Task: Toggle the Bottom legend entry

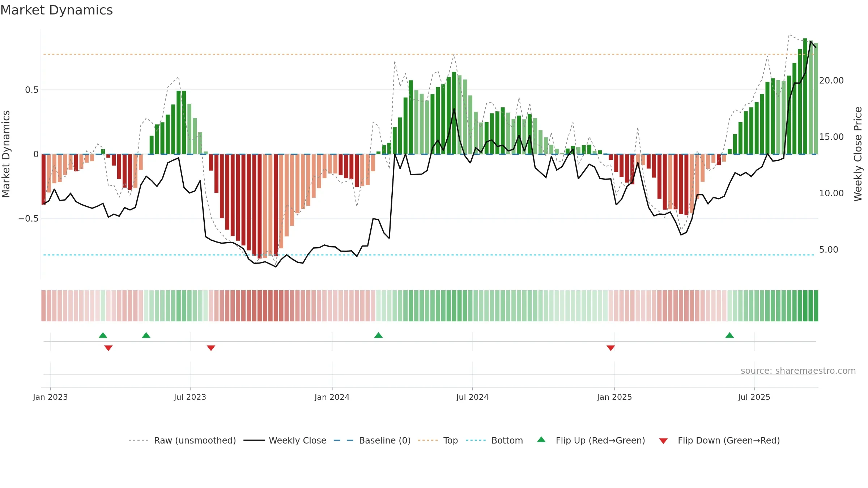Action: tap(494, 440)
